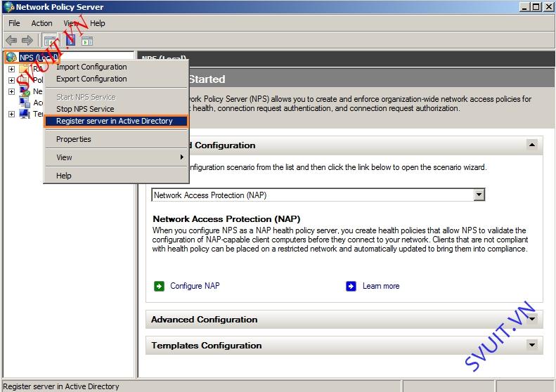Click the Back arrow toolbar icon
Image resolution: width=556 pixels, height=392 pixels.
[x=11, y=41]
